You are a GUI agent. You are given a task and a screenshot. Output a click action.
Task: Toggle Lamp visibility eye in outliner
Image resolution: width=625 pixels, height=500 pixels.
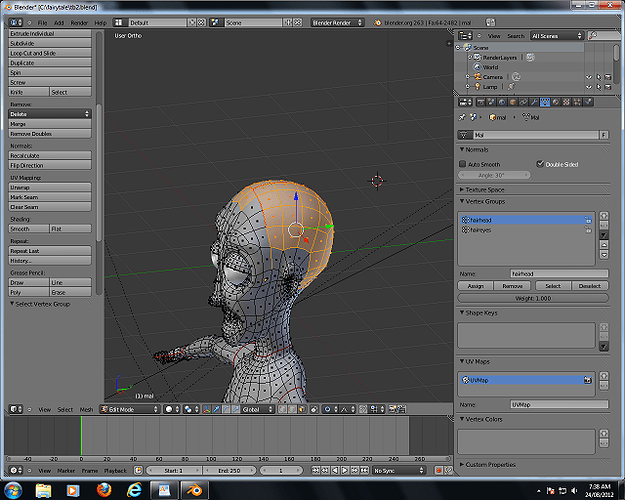[589, 87]
